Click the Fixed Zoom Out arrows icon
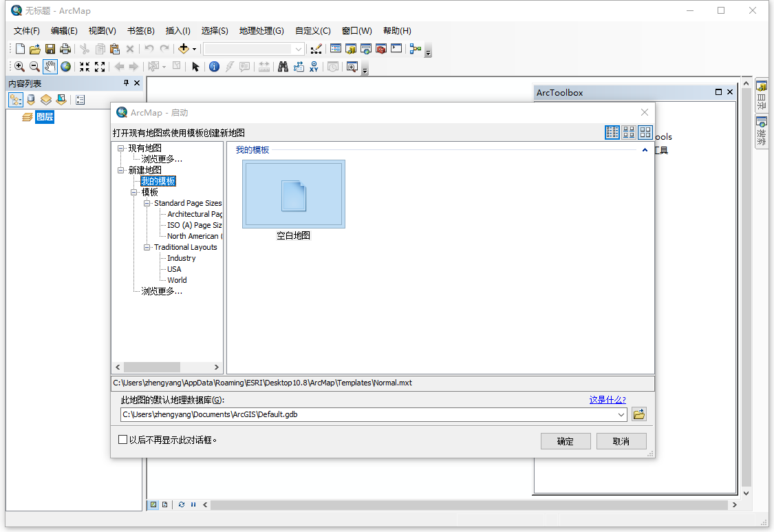This screenshot has height=532, width=774. [100, 67]
